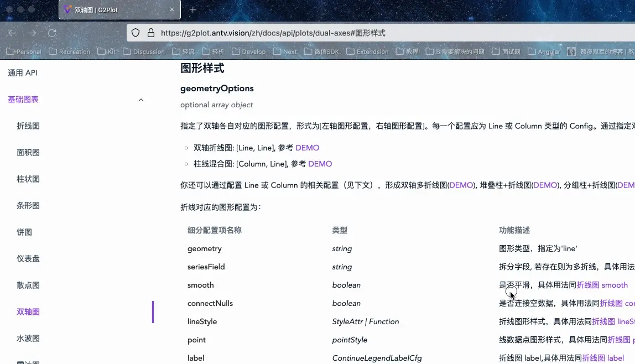Select the 双轴图 | G2Plot browser tab
The image size is (635, 364).
pyautogui.click(x=119, y=10)
